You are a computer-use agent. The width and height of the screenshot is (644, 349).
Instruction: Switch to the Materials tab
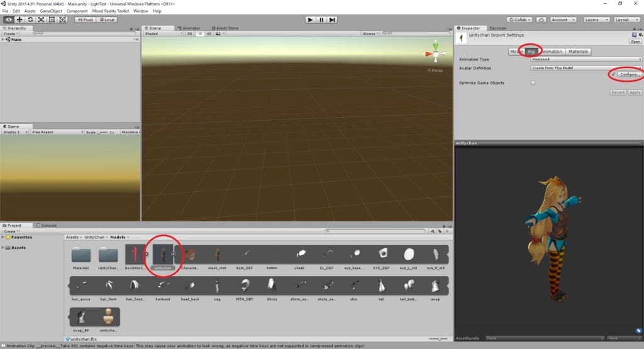(x=578, y=52)
